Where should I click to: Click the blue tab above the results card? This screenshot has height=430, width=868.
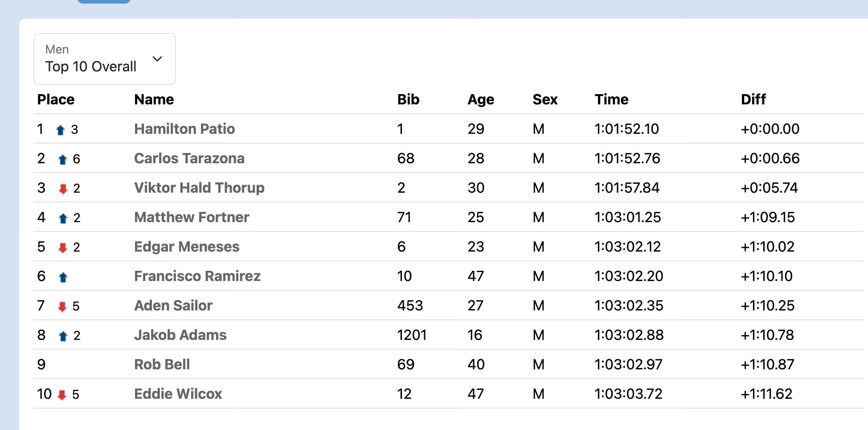[x=104, y=1]
